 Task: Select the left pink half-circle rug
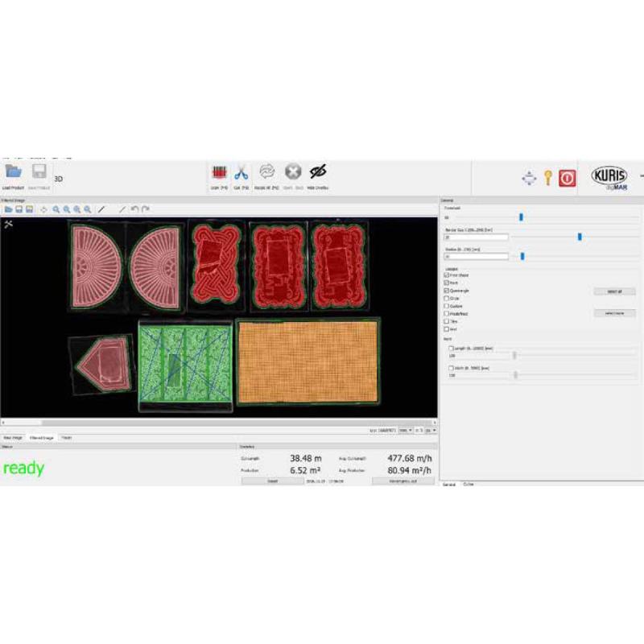(97, 267)
